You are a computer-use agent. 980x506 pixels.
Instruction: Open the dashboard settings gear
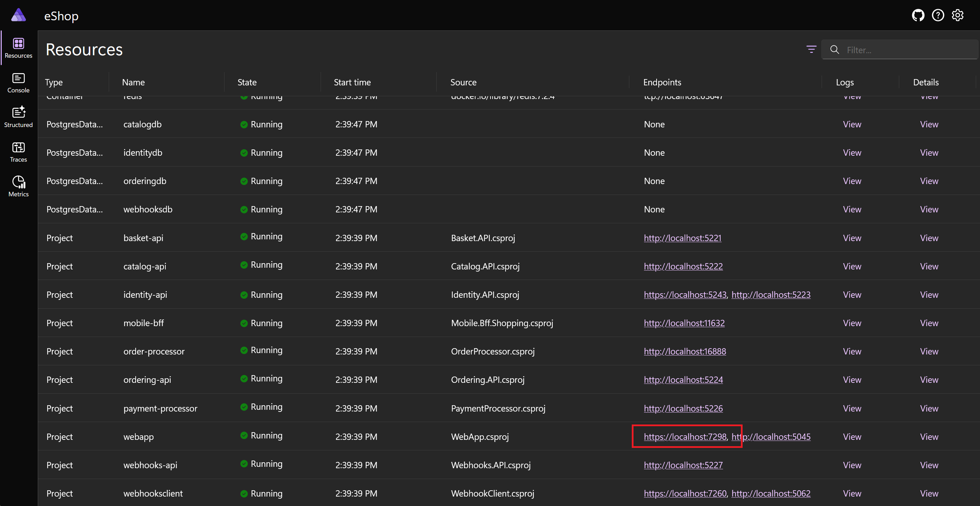coord(958,15)
